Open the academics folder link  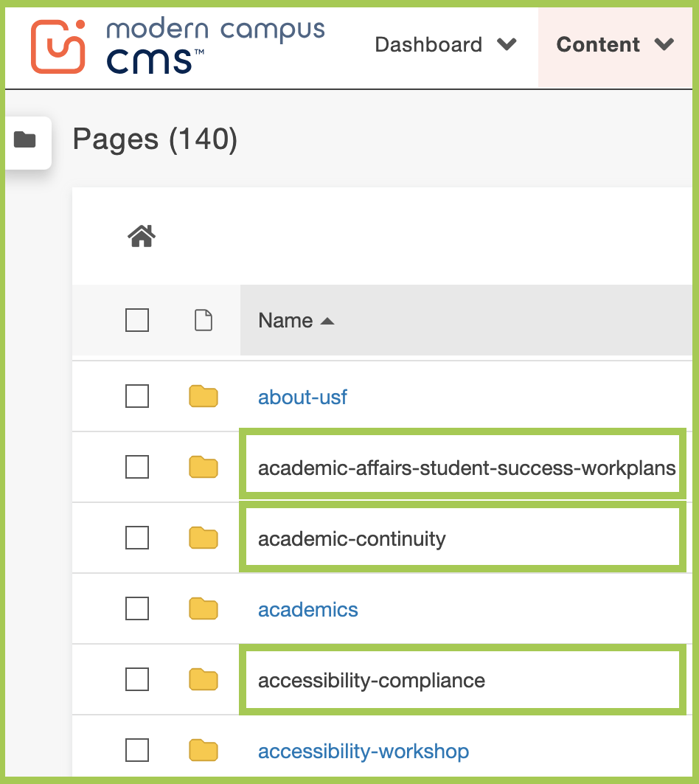[308, 609]
